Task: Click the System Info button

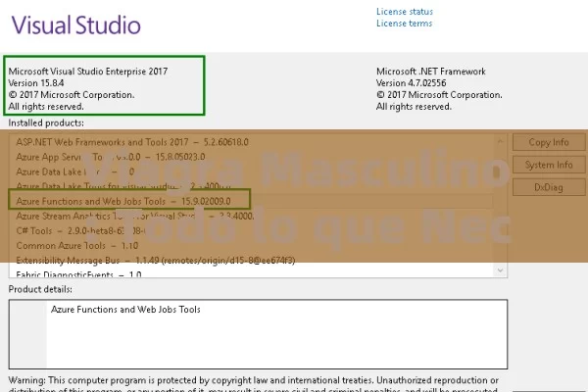Action: (549, 165)
